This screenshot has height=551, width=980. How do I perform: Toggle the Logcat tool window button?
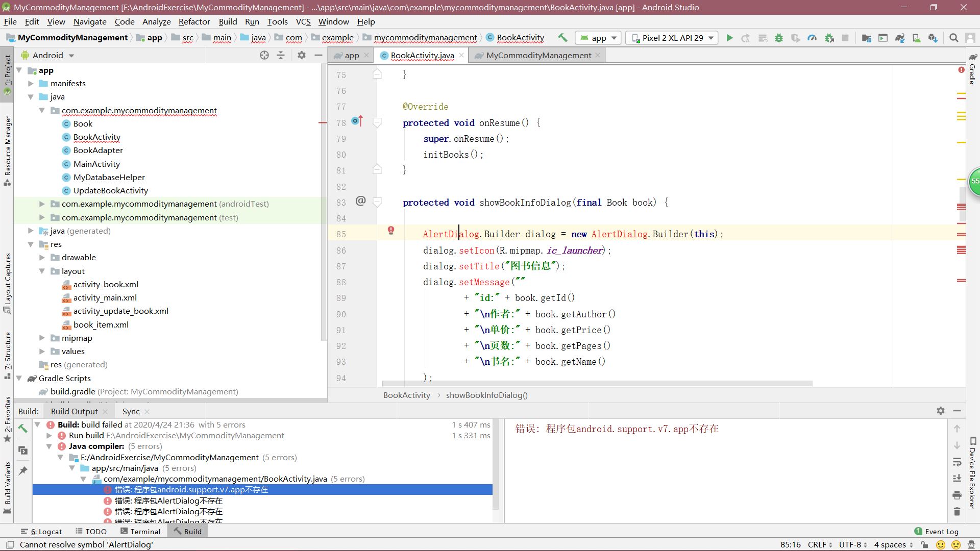tap(42, 531)
